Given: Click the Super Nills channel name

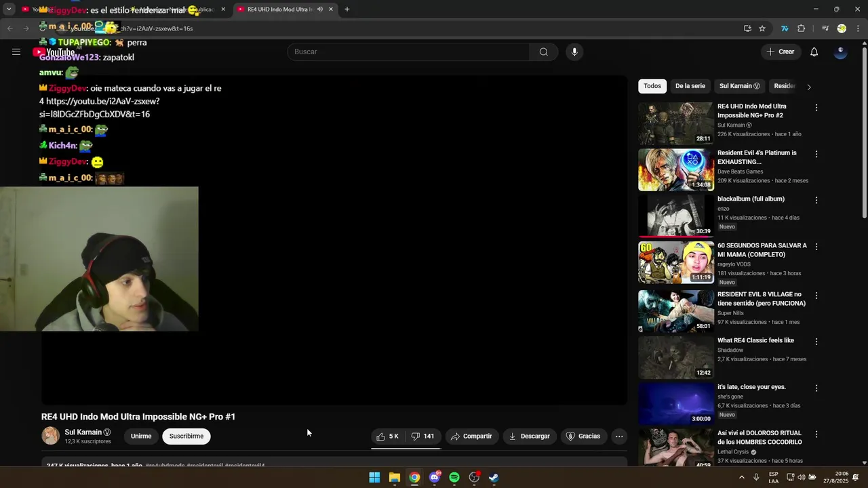Looking at the screenshot, I should pos(730,313).
